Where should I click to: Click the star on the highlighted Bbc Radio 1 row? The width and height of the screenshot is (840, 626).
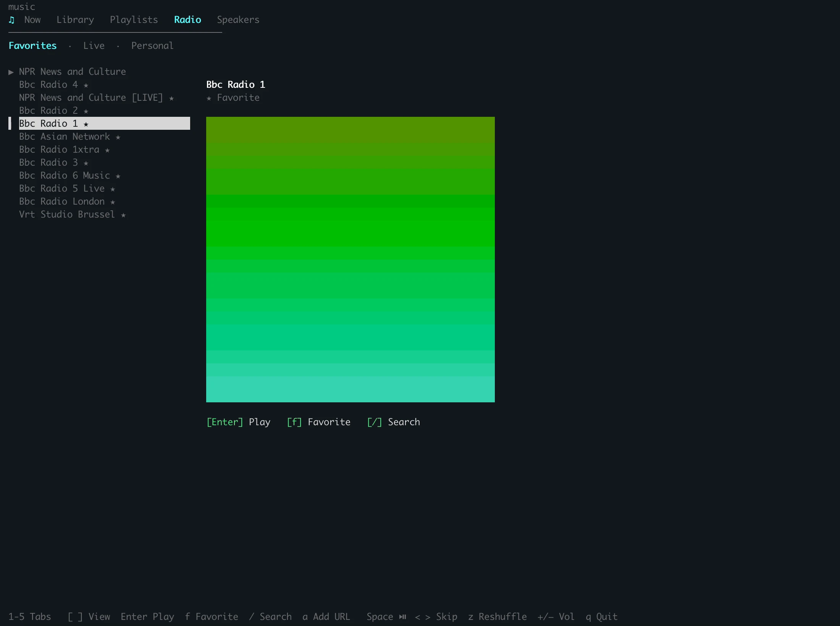pyautogui.click(x=86, y=124)
